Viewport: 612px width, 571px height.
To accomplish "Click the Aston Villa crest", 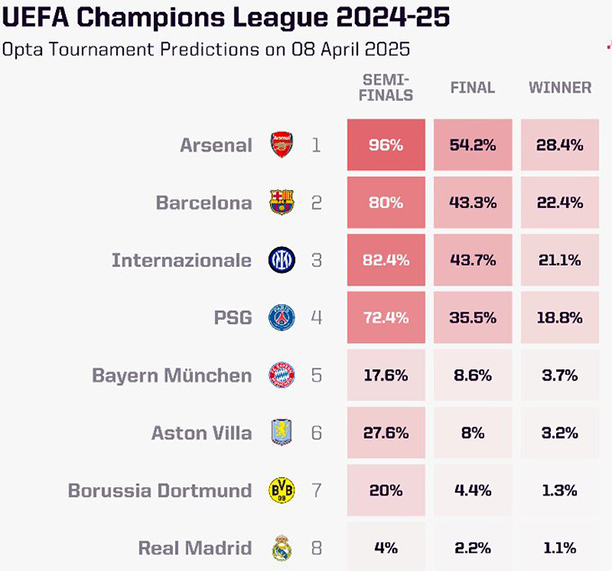I will [282, 433].
